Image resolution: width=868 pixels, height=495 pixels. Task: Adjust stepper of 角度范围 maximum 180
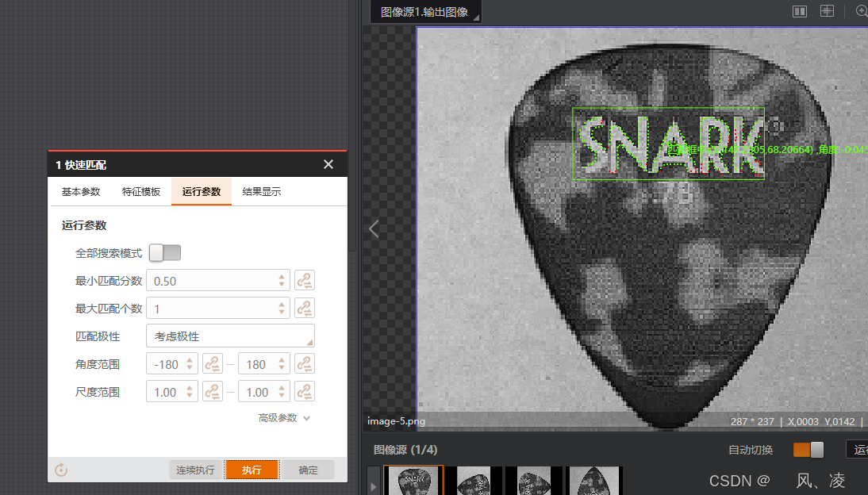282,364
